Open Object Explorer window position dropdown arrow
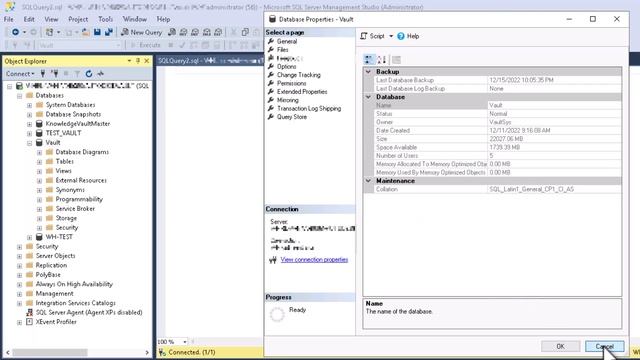Image resolution: width=640 pixels, height=360 pixels. coord(129,61)
